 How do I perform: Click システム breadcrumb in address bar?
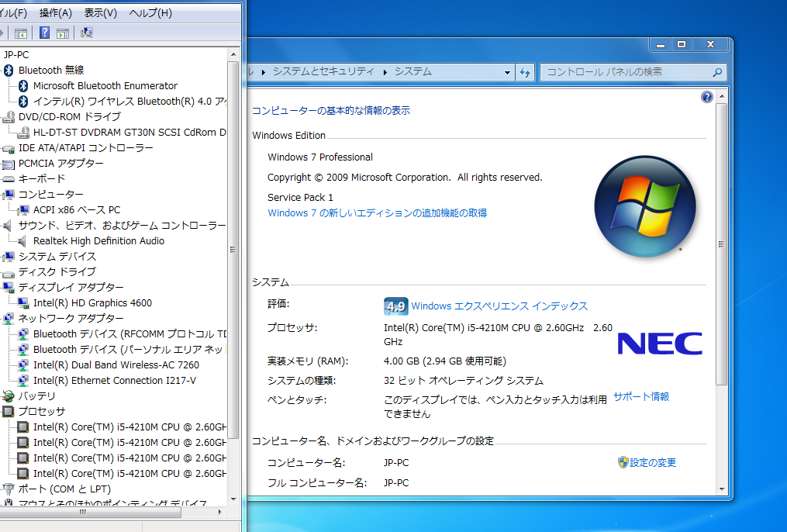(x=413, y=72)
